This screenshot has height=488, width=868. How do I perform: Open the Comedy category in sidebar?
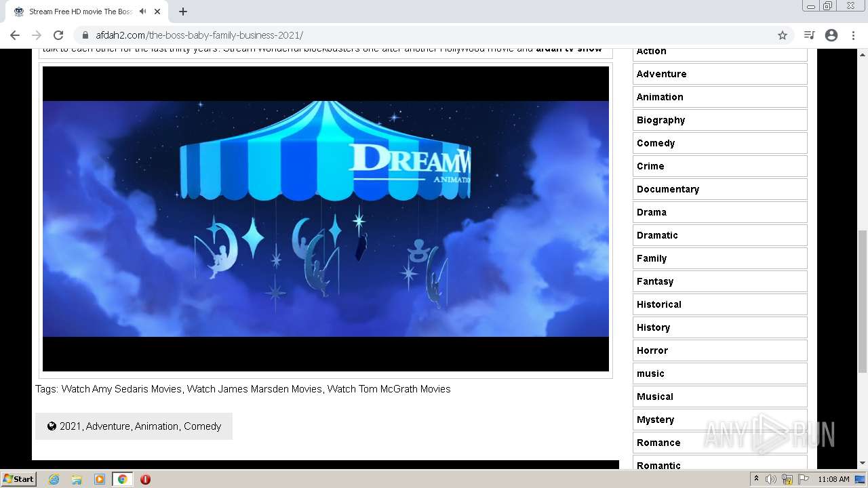[720, 143]
